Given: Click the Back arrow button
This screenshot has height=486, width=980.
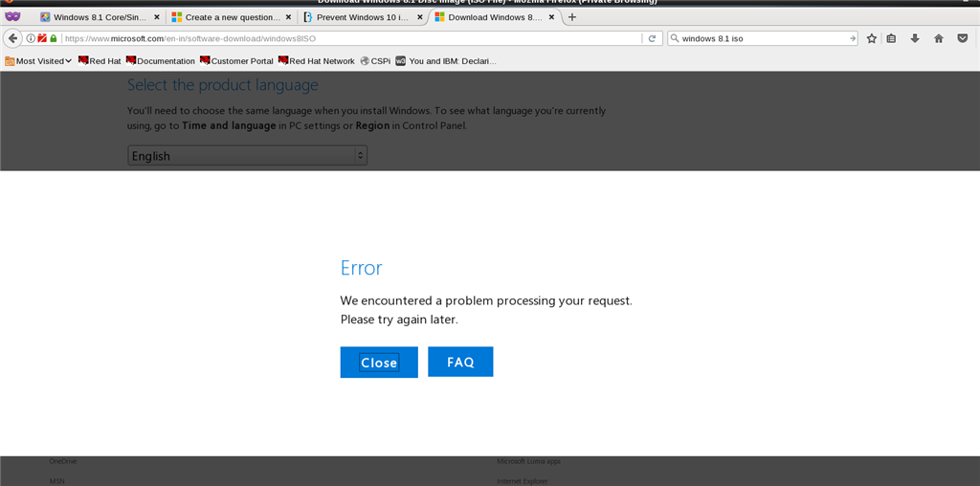Looking at the screenshot, I should (x=12, y=38).
